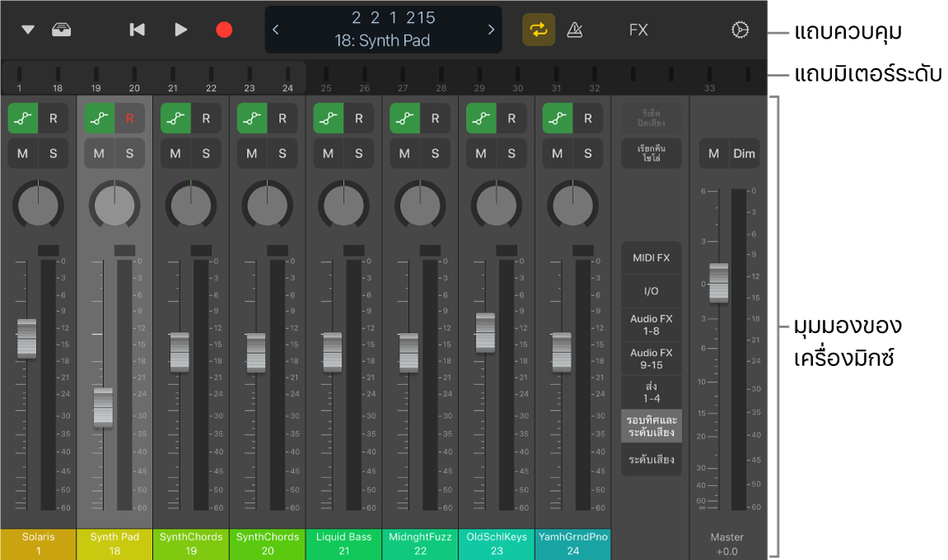This screenshot has height=560, width=948.
Task: Go to beginning with the rewind button
Action: pos(137,30)
